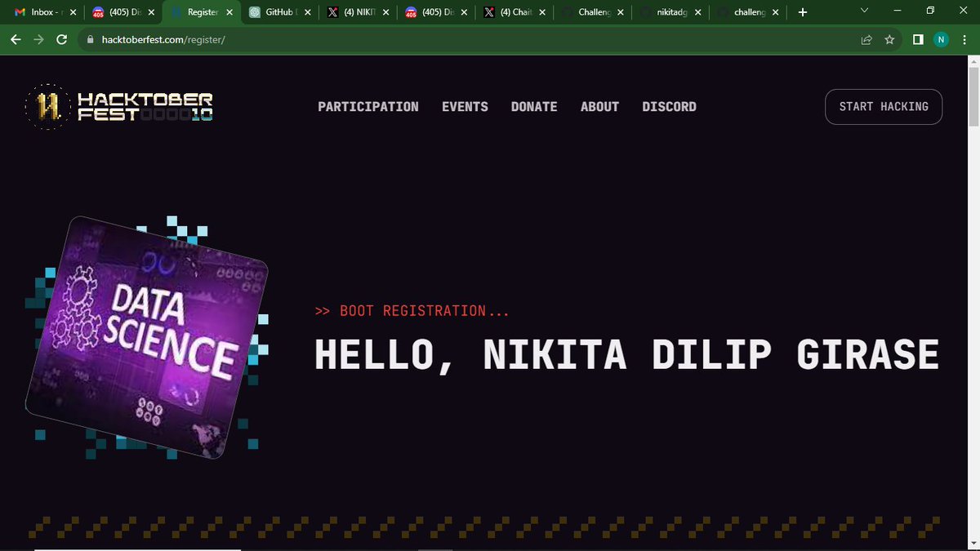
Task: Go back to the previous page
Action: [16, 39]
